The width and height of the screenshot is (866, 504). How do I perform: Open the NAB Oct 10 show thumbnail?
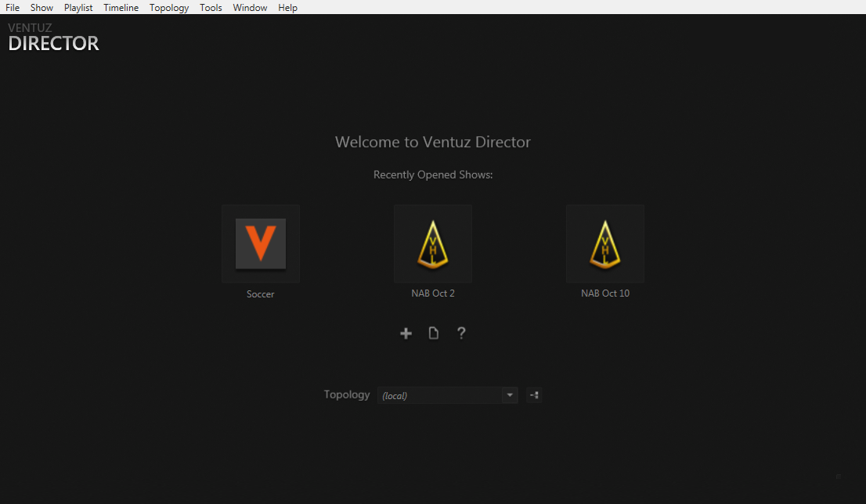(x=605, y=243)
